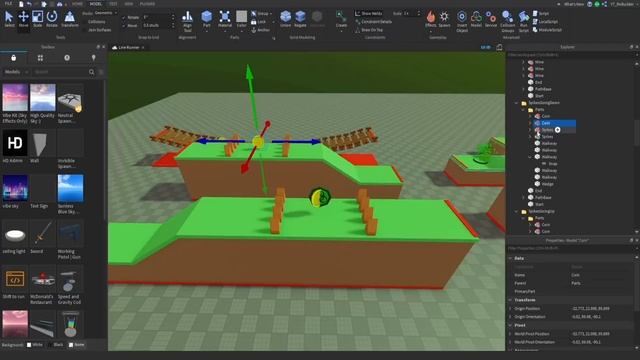Switch to the PLUGINS ribbon tab
Screen dimensions: 640x360
pyautogui.click(x=147, y=4)
